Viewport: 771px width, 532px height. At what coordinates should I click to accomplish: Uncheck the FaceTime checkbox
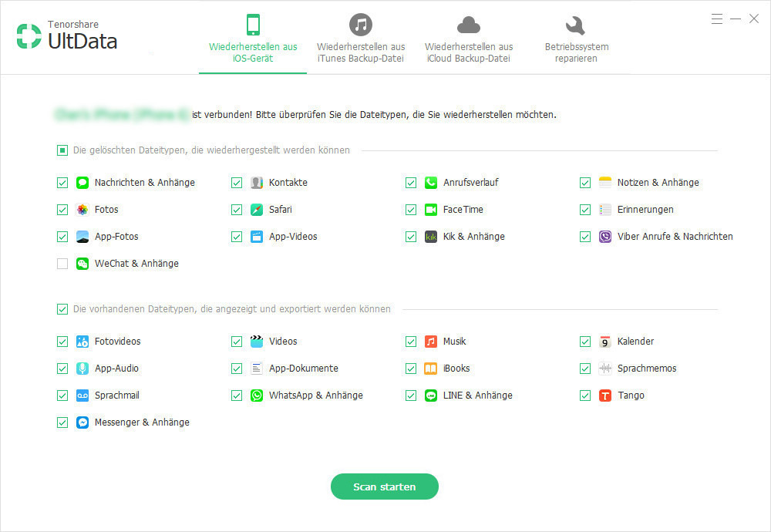click(411, 210)
